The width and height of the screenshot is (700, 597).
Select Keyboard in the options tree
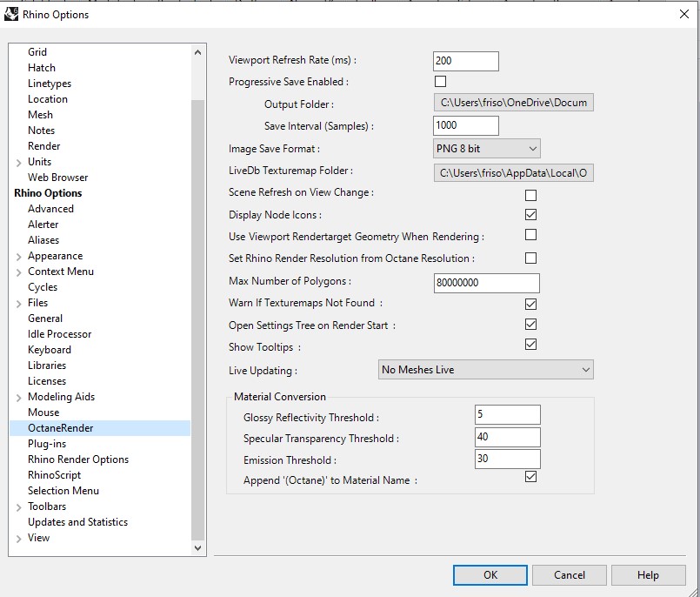[x=50, y=350]
